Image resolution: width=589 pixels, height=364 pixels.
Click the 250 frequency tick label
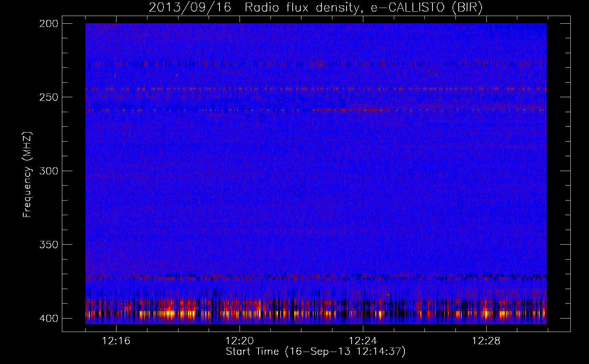(x=48, y=97)
